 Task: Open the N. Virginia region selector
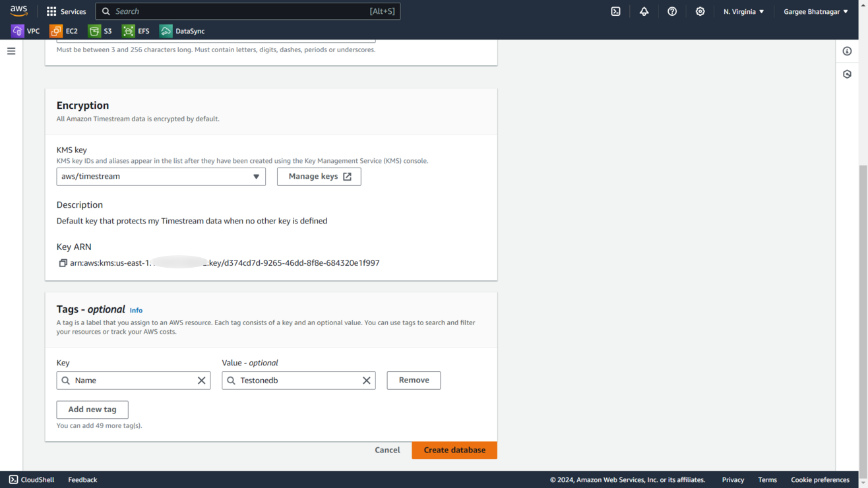point(743,11)
